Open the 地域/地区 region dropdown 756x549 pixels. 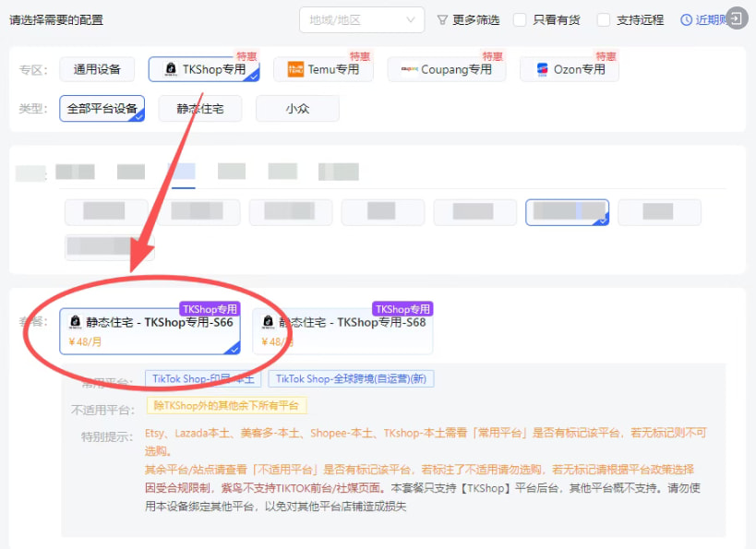click(362, 19)
